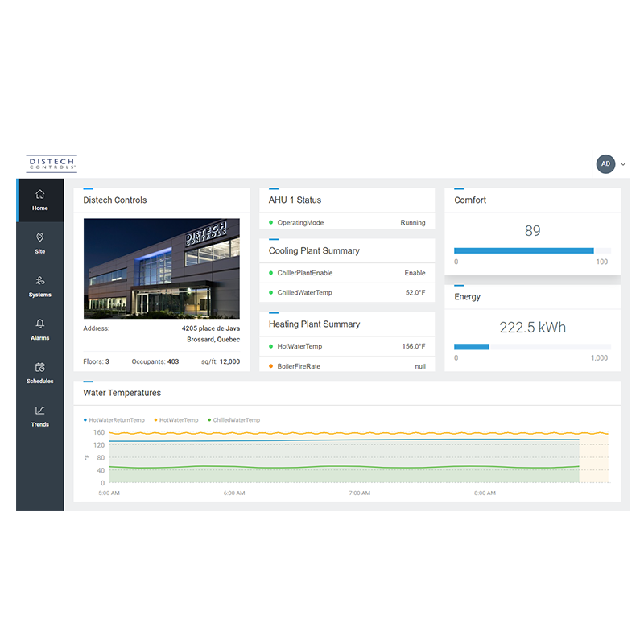
Task: Open Systems using the sidebar icon
Action: (40, 281)
